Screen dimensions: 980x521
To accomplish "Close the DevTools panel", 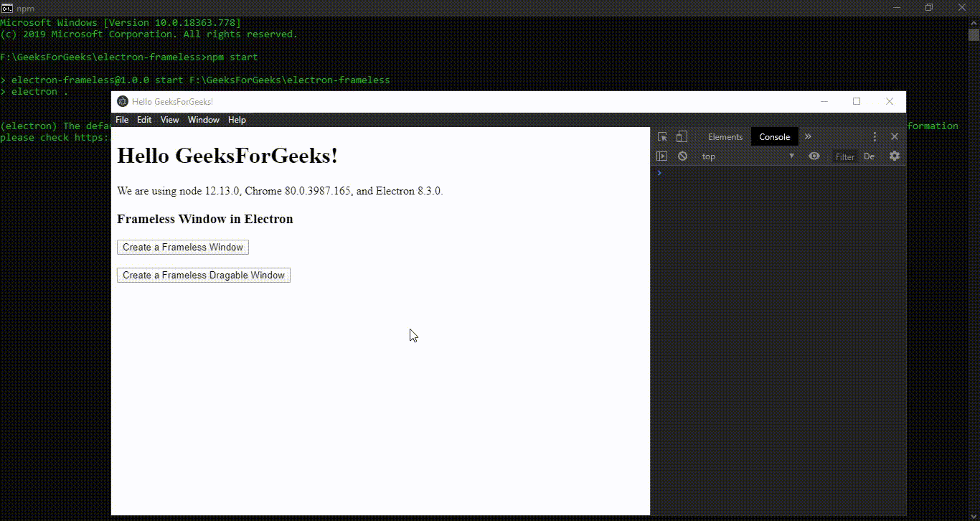I will (x=895, y=136).
